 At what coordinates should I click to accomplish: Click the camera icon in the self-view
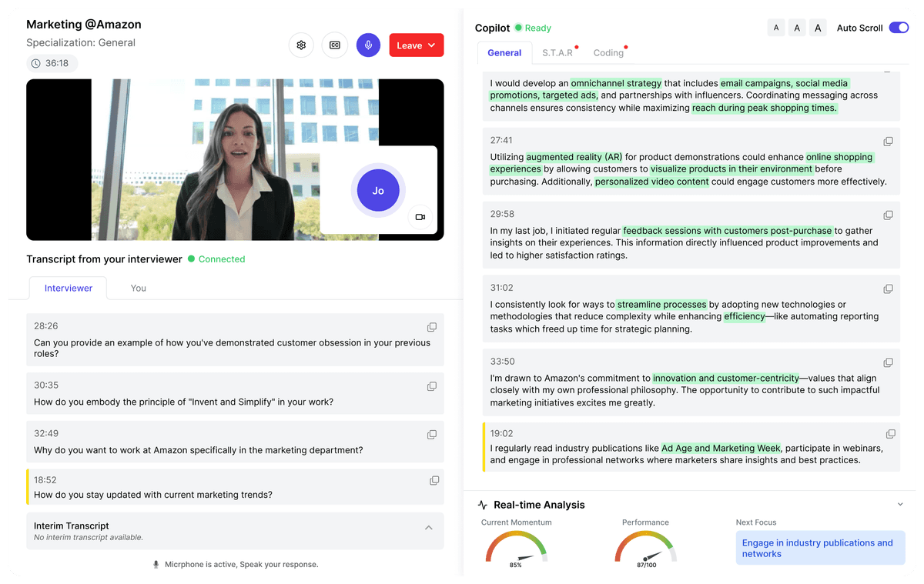420,217
